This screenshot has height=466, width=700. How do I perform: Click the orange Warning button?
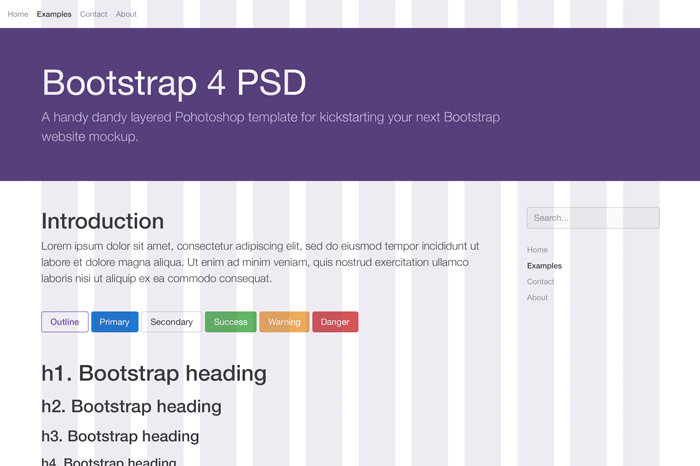coord(284,322)
